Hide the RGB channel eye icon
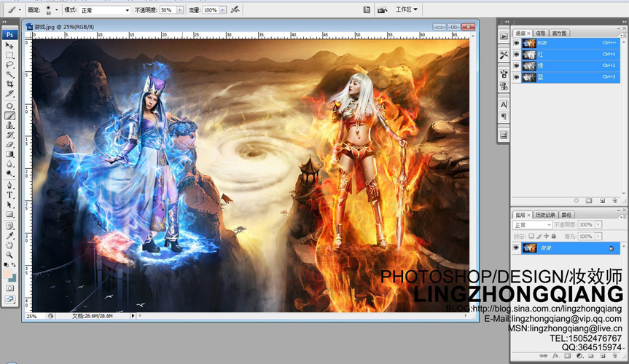Screen dimensions: 629x364 pos(517,43)
